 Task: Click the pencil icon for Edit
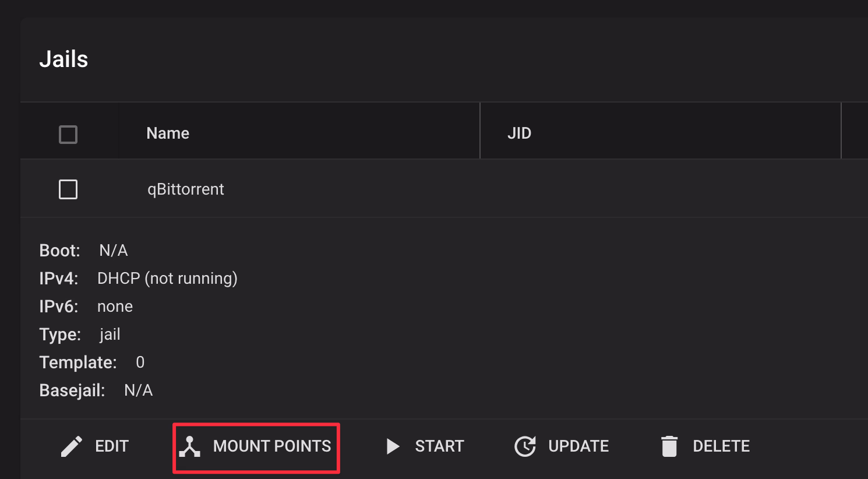[72, 446]
